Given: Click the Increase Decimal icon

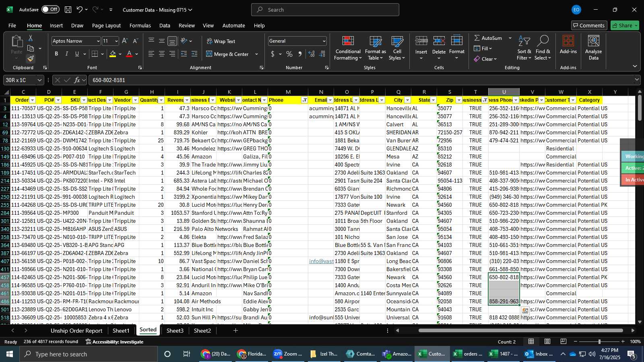Looking at the screenshot, I should (312, 54).
